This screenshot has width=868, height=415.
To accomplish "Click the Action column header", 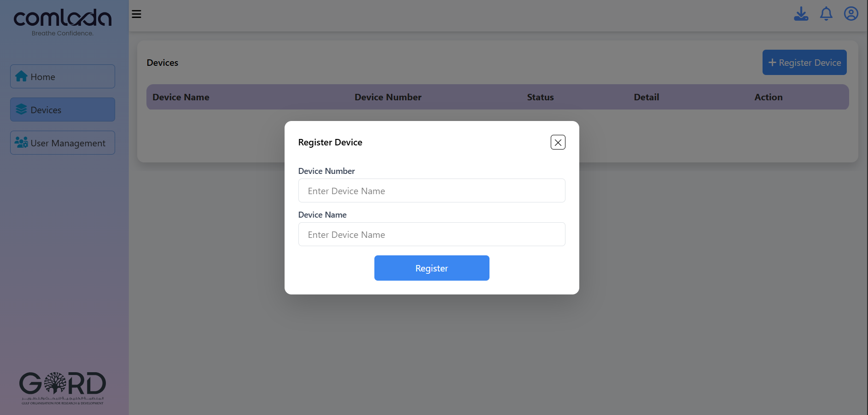I will click(x=768, y=97).
